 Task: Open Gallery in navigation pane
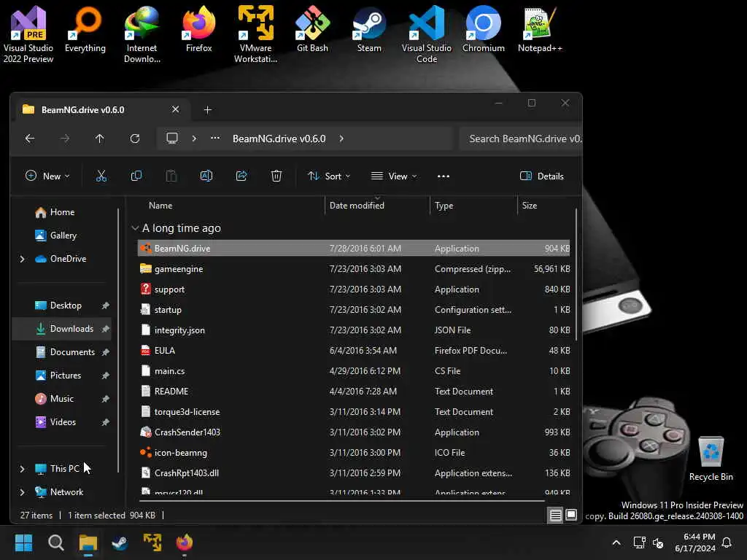pyautogui.click(x=63, y=236)
